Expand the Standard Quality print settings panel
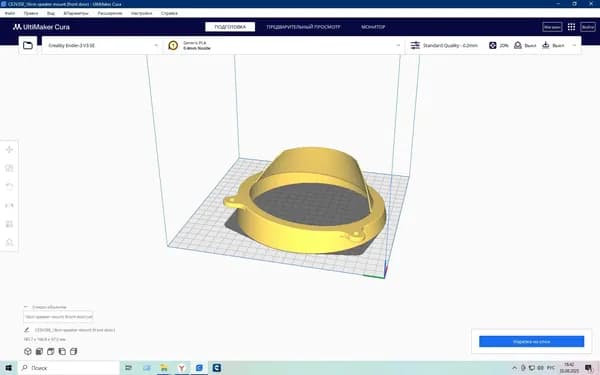 [493, 46]
